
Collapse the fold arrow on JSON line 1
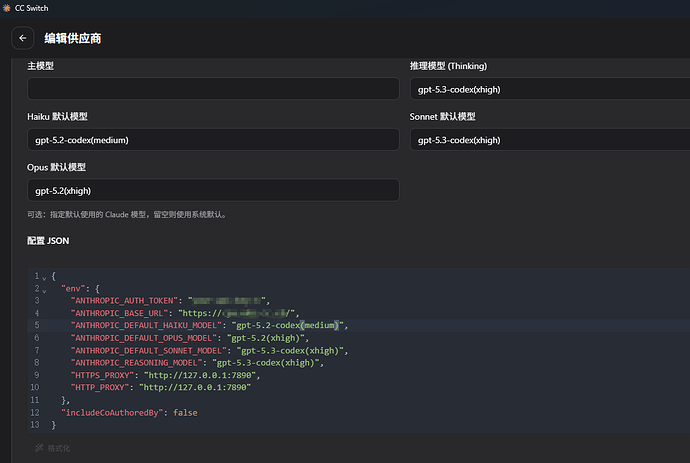coord(44,278)
